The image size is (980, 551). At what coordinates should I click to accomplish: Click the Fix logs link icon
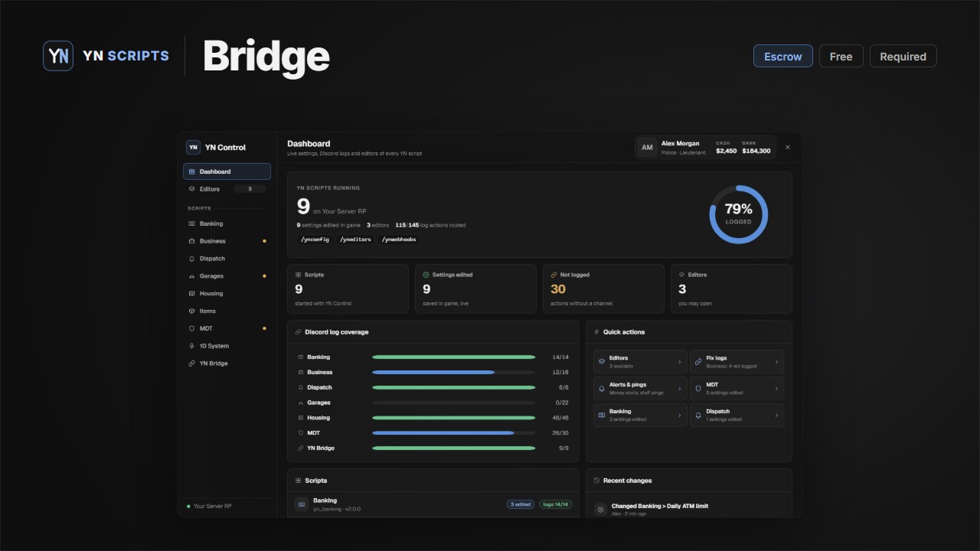pos(697,361)
